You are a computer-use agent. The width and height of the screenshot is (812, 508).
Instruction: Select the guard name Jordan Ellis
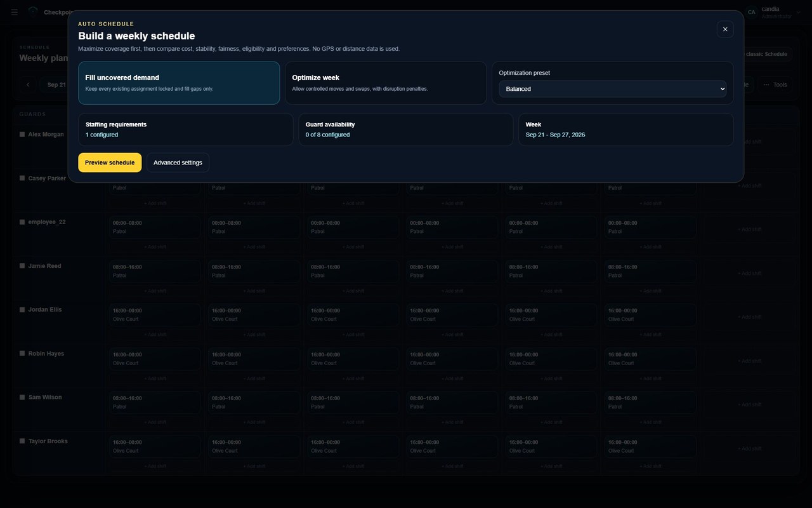[45, 310]
